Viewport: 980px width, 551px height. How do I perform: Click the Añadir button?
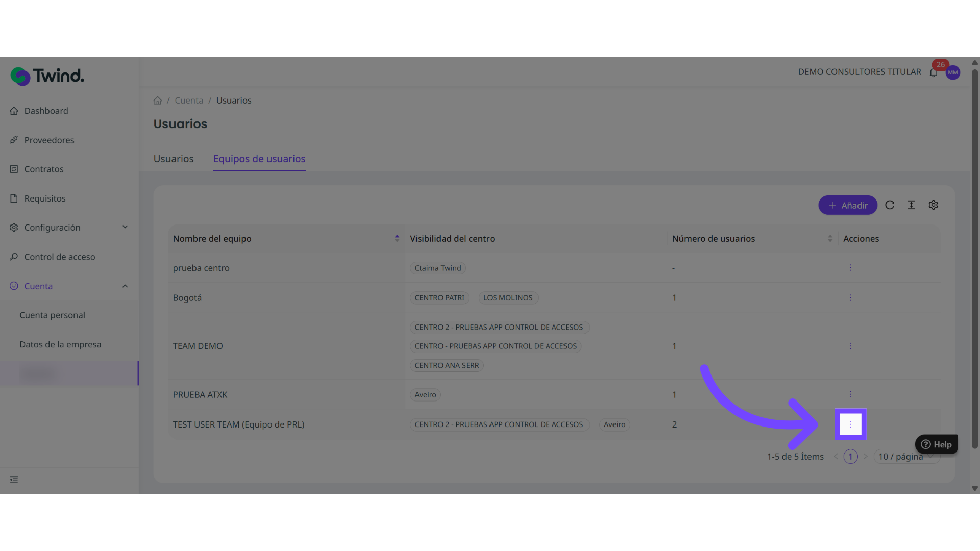coord(848,205)
